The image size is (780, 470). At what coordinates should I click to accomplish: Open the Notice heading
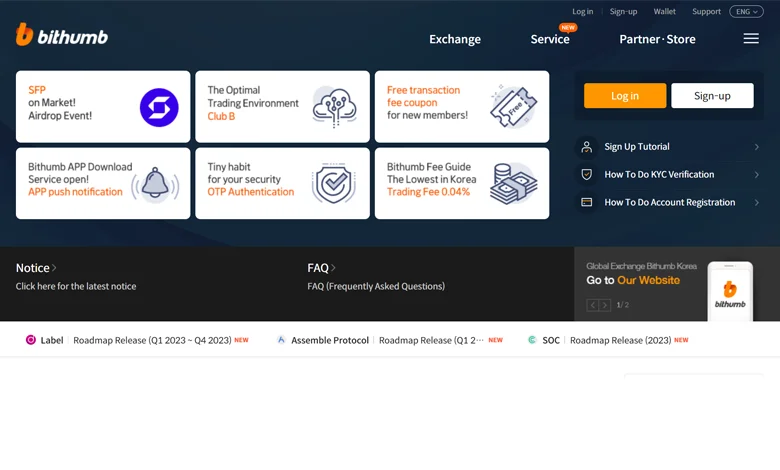click(x=32, y=268)
